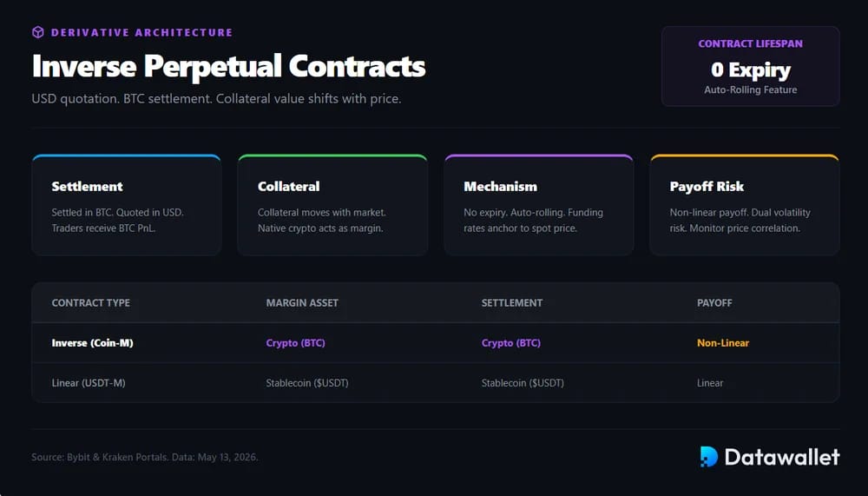Viewport: 868px width, 496px height.
Task: Select the Payoff Risk card
Action: point(745,205)
